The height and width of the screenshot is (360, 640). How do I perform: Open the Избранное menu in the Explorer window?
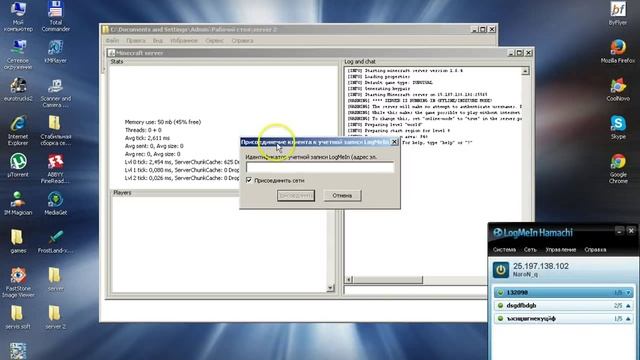[x=184, y=40]
